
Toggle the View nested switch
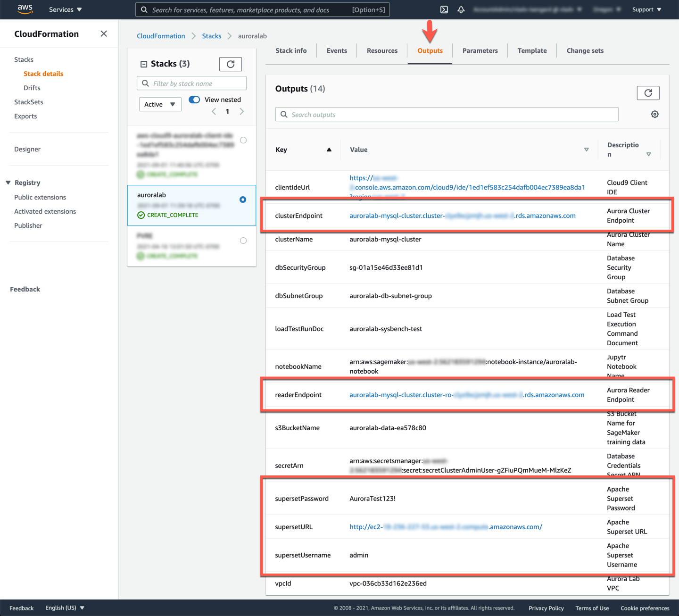194,100
